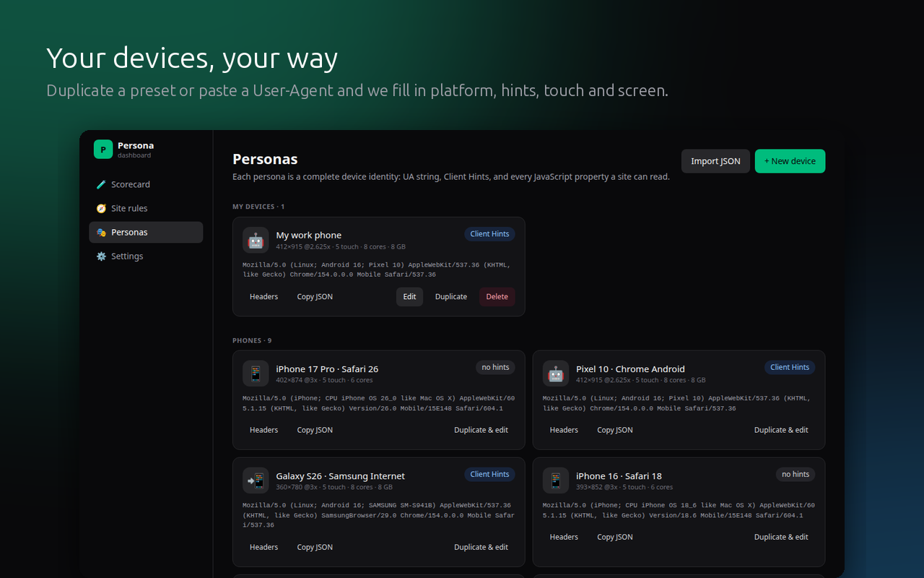924x578 pixels.
Task: Copy JSON of Galaxy S26 persona
Action: (x=315, y=547)
